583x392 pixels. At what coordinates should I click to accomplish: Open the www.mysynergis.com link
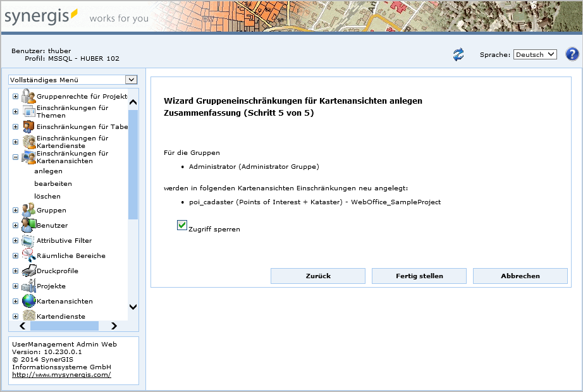tap(61, 374)
